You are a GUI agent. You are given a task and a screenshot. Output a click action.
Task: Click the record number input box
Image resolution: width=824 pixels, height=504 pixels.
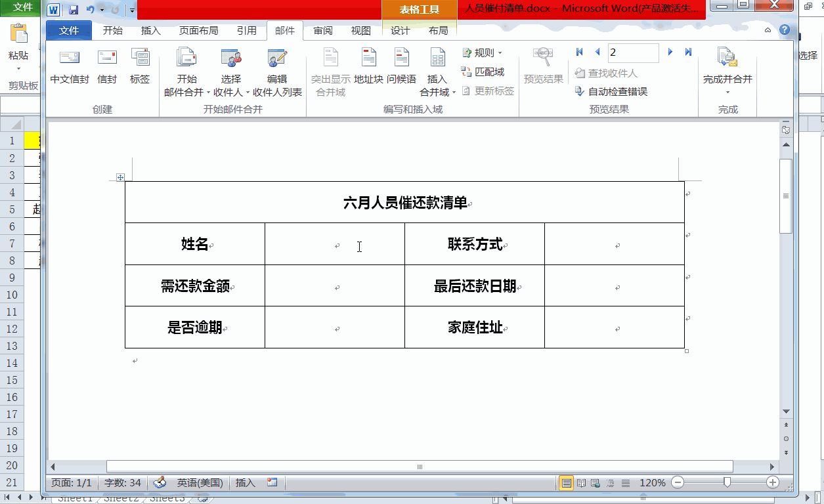point(633,52)
